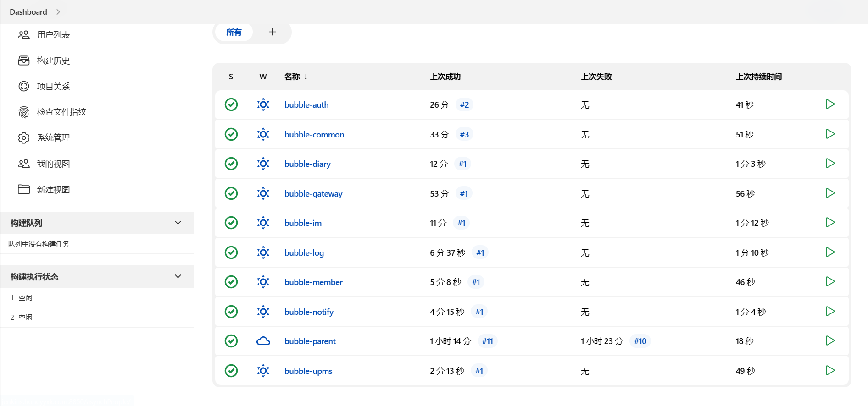Viewport: 868px width, 406px height.
Task: Open the bubble-upms job link
Action: point(308,371)
